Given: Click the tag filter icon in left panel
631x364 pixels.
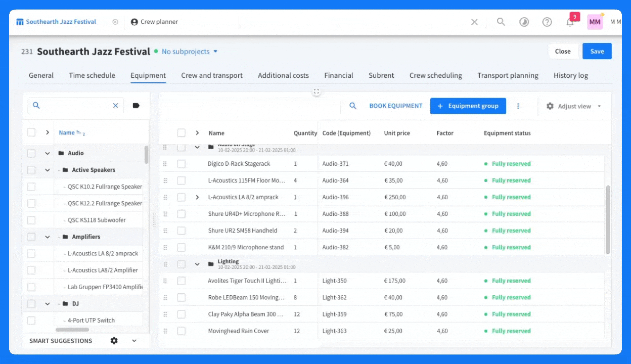Looking at the screenshot, I should click(136, 106).
